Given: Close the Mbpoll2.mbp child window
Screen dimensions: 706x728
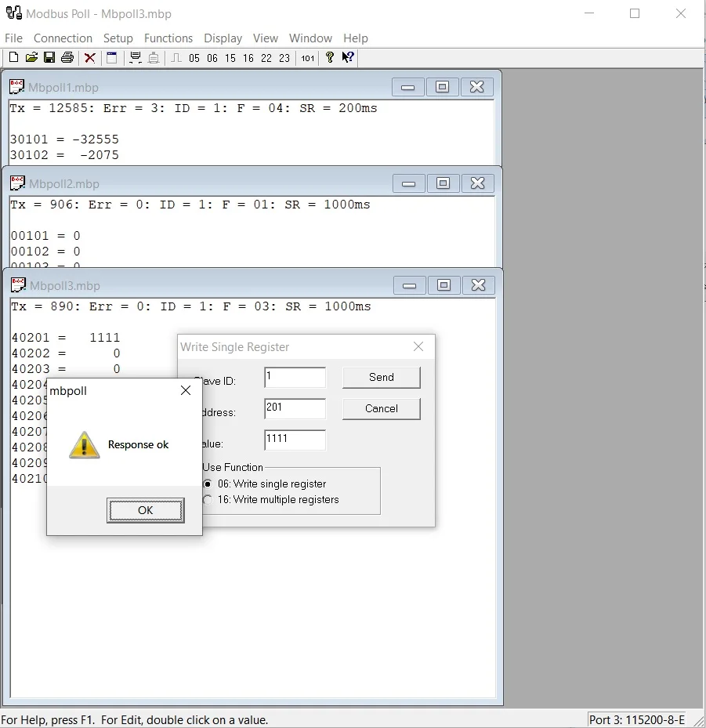Looking at the screenshot, I should tap(478, 183).
